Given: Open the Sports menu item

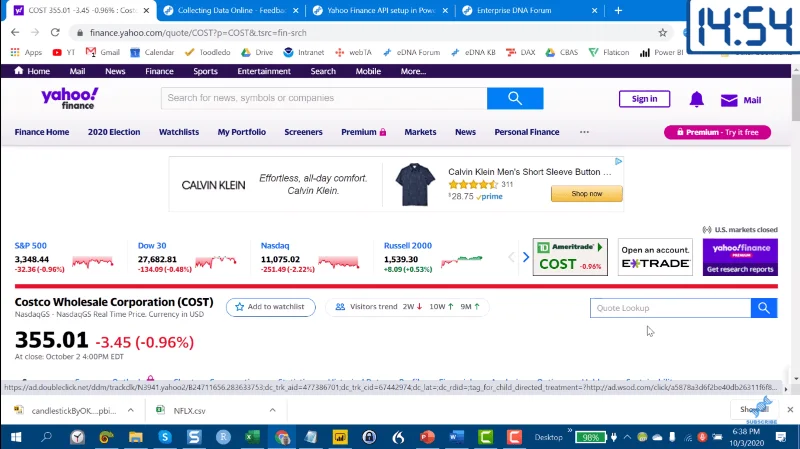Looking at the screenshot, I should click(x=205, y=71).
